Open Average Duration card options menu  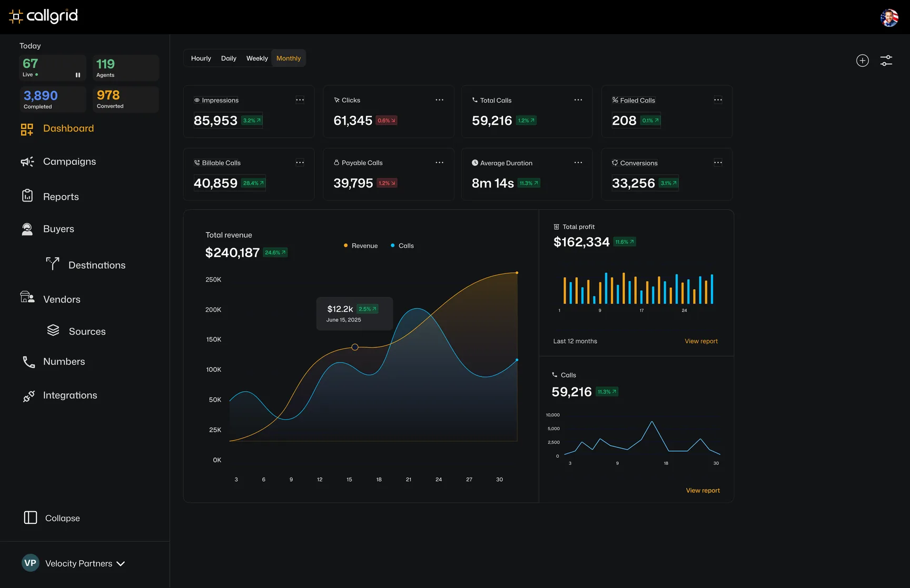coord(578,163)
